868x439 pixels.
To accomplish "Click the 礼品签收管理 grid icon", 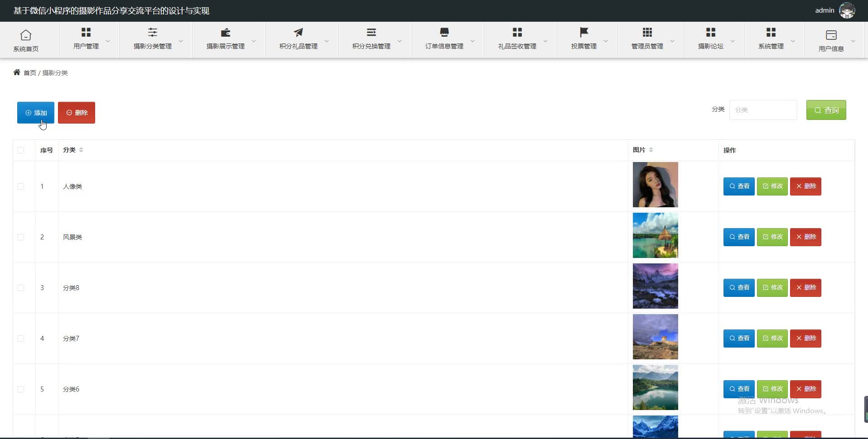I will click(x=517, y=32).
